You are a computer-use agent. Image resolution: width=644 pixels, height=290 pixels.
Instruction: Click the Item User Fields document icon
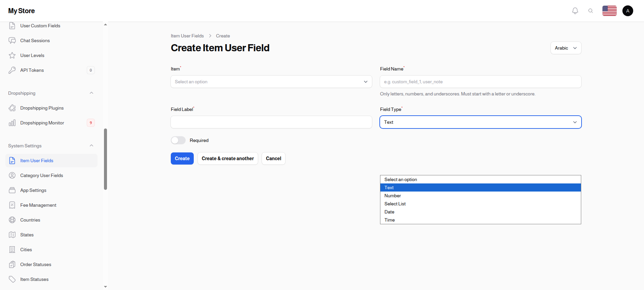click(x=12, y=161)
